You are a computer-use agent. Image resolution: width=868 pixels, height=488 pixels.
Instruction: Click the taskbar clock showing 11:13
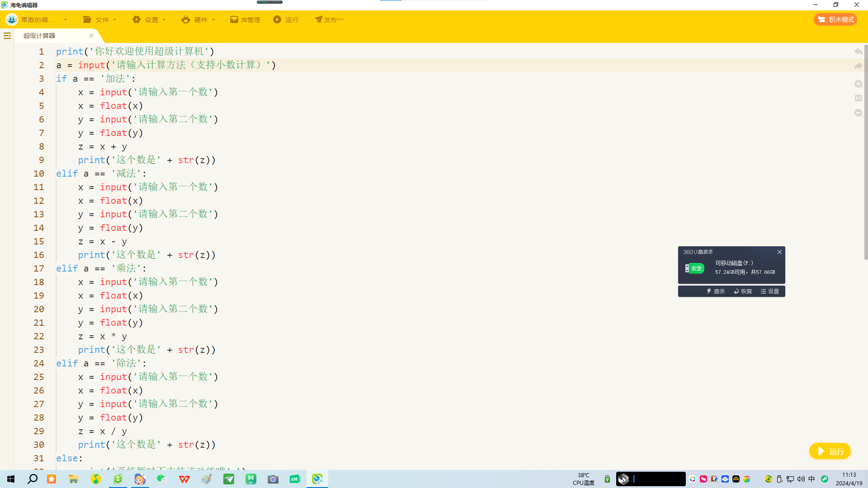point(849,479)
